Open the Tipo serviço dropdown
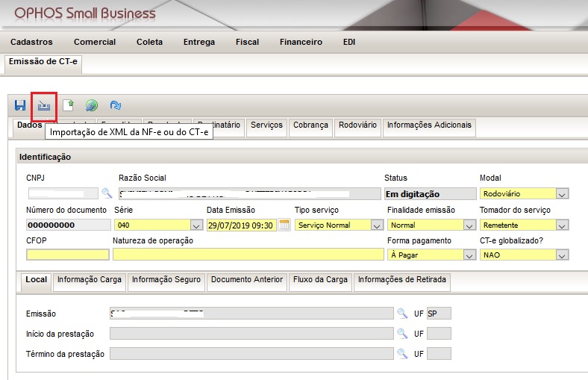This screenshot has height=380, width=588. [x=339, y=225]
